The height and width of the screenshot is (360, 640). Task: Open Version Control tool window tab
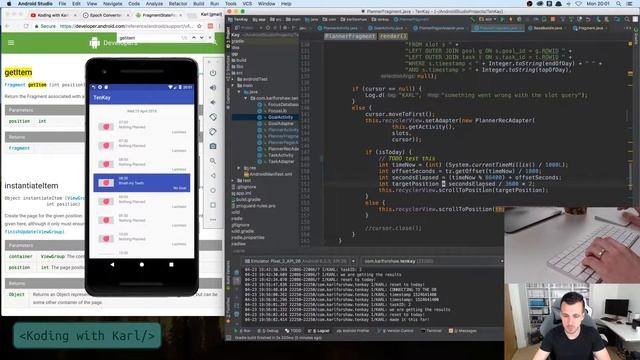[x=397, y=331]
